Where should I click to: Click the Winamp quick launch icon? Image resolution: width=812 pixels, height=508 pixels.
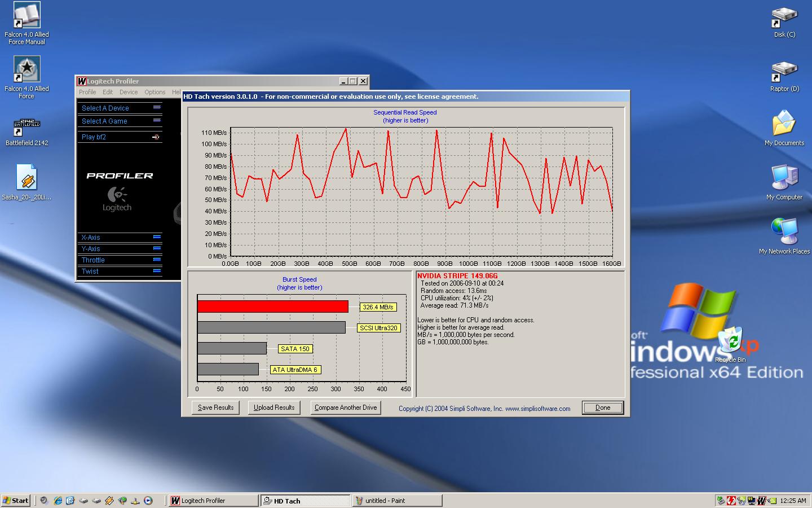(109, 500)
